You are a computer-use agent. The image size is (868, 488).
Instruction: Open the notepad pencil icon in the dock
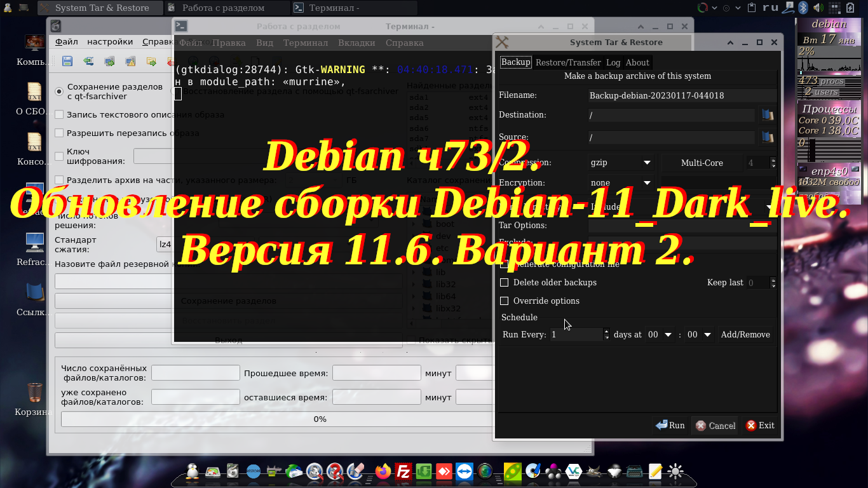pyautogui.click(x=655, y=471)
